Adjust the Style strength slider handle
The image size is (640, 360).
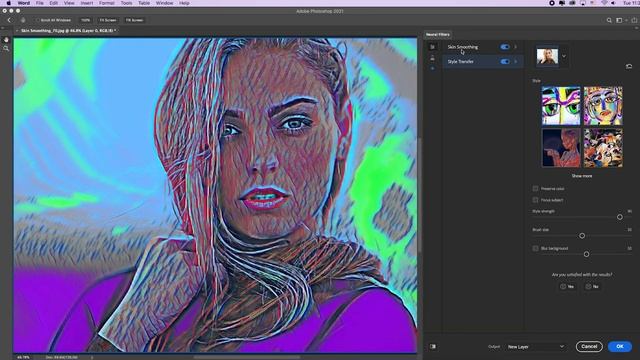pyautogui.click(x=620, y=217)
